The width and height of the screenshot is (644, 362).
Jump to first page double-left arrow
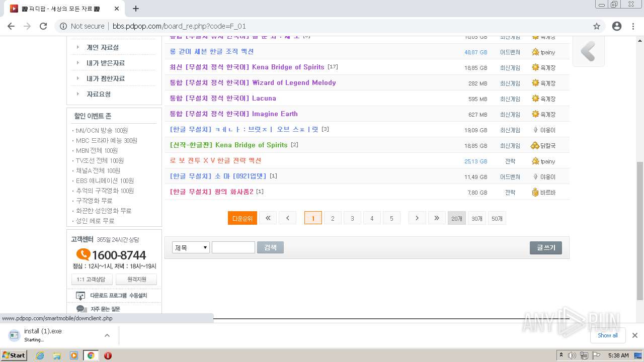point(268,218)
